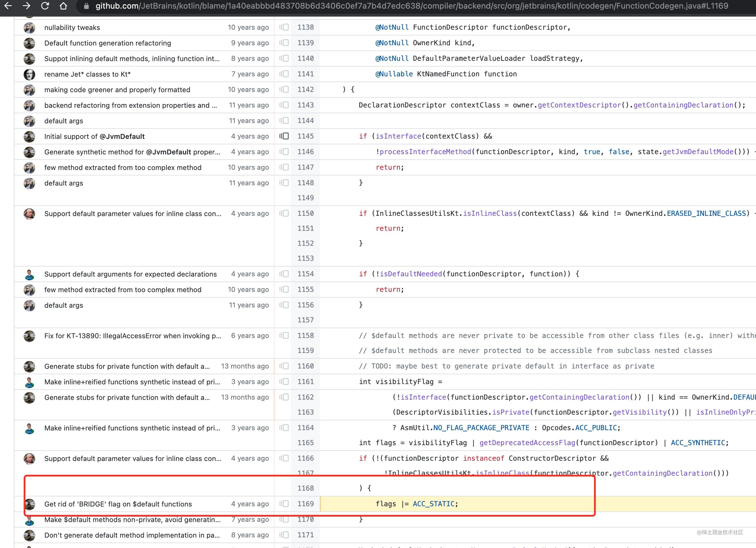
Task: Go back with the browser back arrow
Action: [x=8, y=6]
